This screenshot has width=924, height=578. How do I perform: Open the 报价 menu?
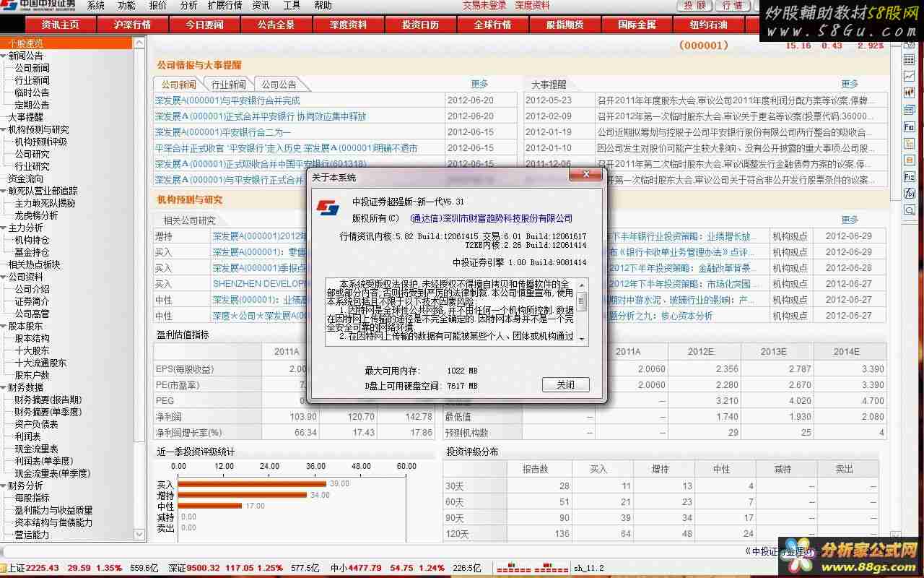[x=157, y=6]
